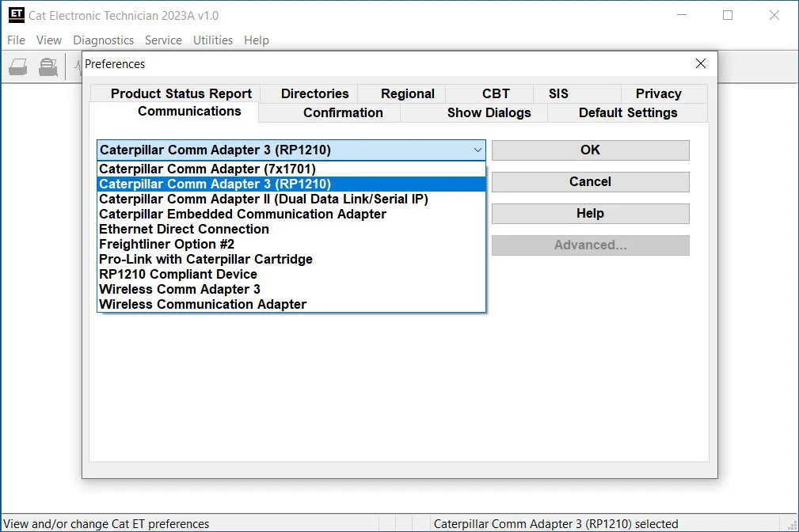Choose Wireless Communication Adapter option
Image resolution: width=799 pixels, height=532 pixels.
point(291,304)
